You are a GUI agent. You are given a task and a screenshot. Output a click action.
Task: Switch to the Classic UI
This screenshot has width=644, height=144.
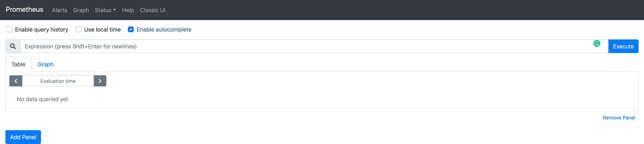click(153, 10)
